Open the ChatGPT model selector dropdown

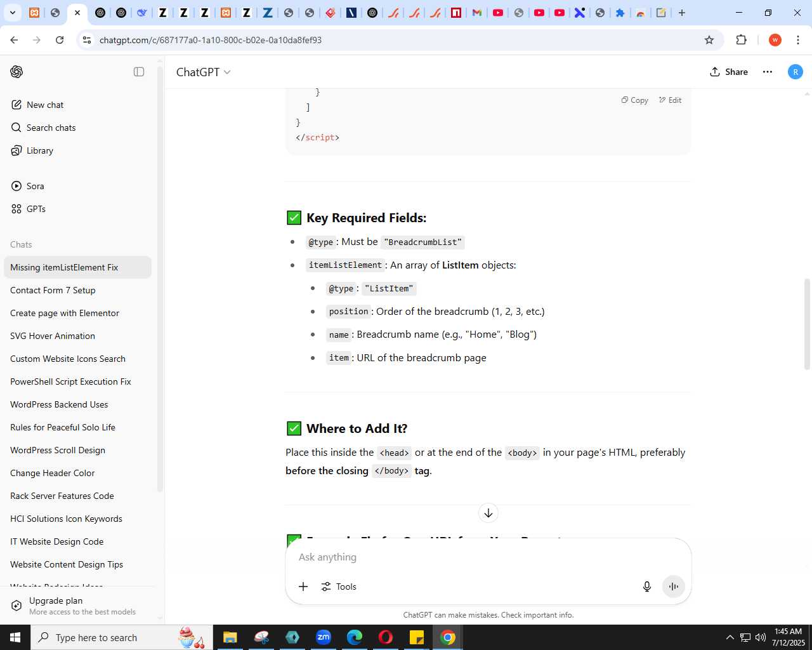coord(204,72)
